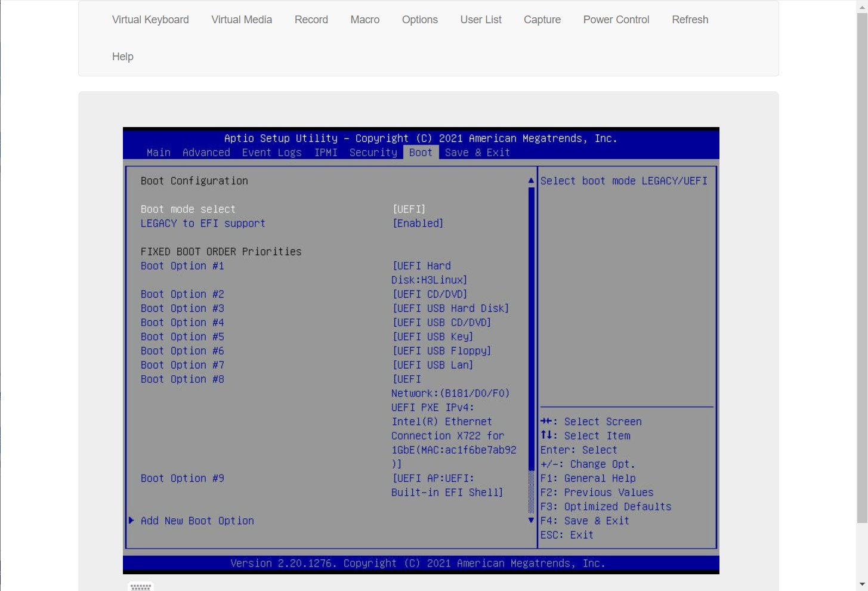The height and width of the screenshot is (591, 868).
Task: Open the Macro menu
Action: (365, 20)
